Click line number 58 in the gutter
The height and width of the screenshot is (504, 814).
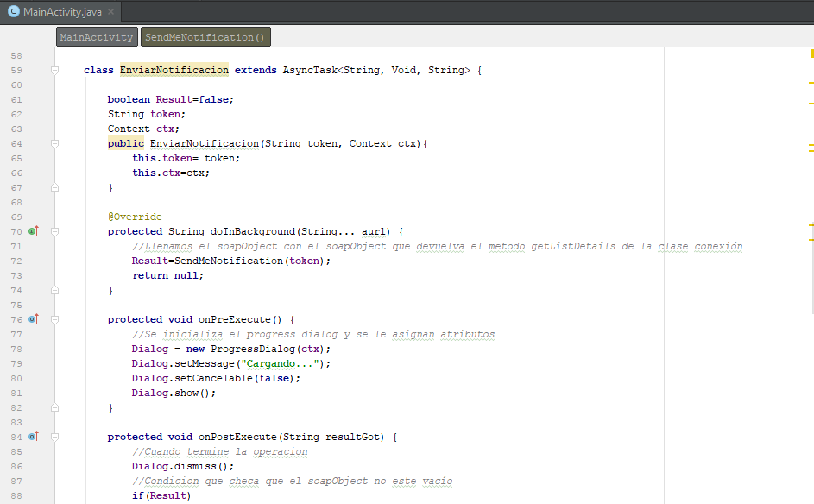tap(16, 55)
